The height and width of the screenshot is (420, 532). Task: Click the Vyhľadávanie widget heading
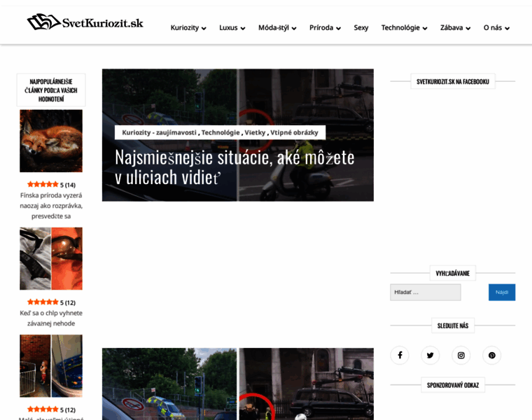453,273
